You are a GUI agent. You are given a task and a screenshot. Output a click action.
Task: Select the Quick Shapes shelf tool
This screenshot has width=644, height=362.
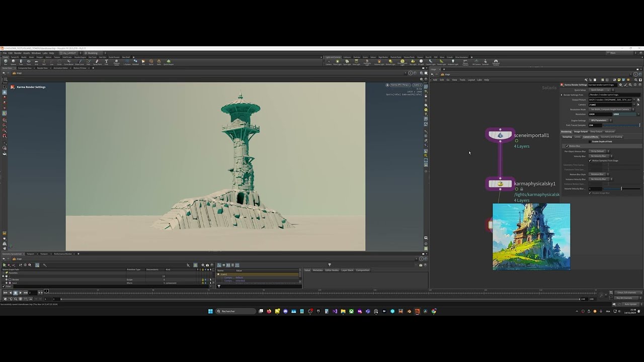pyautogui.click(x=169, y=61)
